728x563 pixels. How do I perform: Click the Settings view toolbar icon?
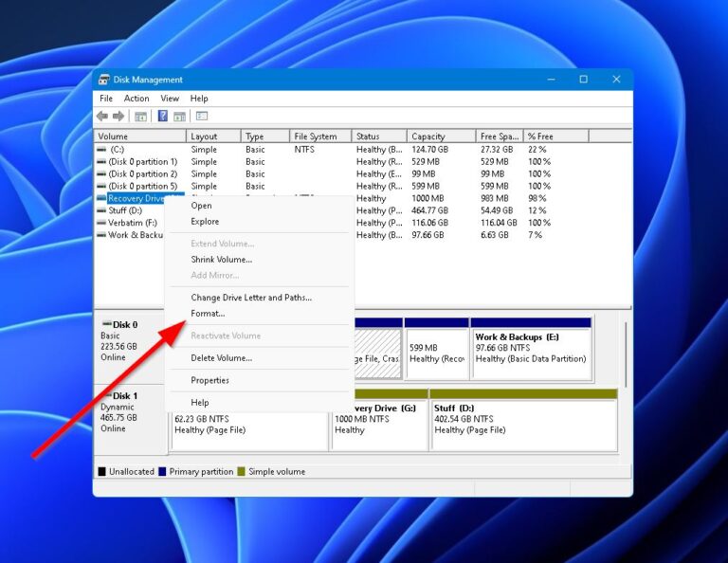point(202,116)
